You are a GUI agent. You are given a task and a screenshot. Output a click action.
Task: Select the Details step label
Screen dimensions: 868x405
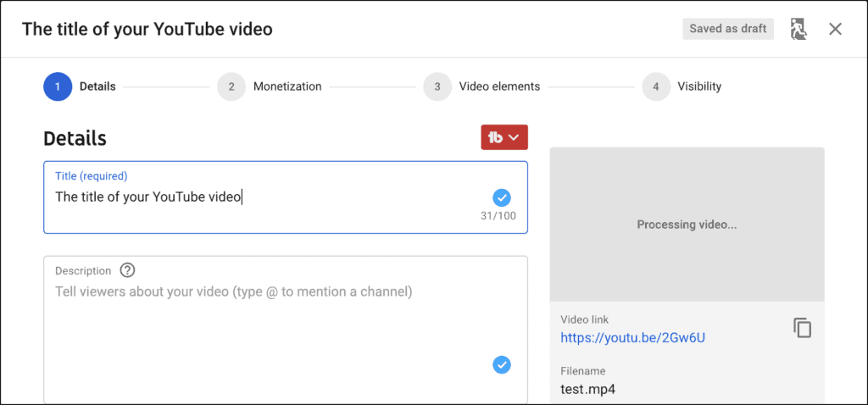tap(97, 86)
